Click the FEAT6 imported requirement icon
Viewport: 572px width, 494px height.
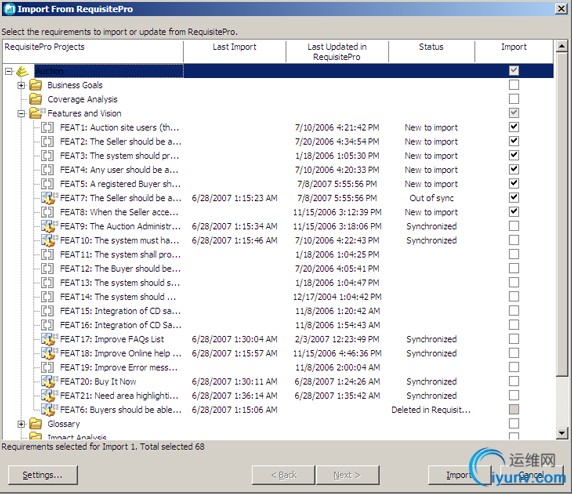(x=48, y=410)
